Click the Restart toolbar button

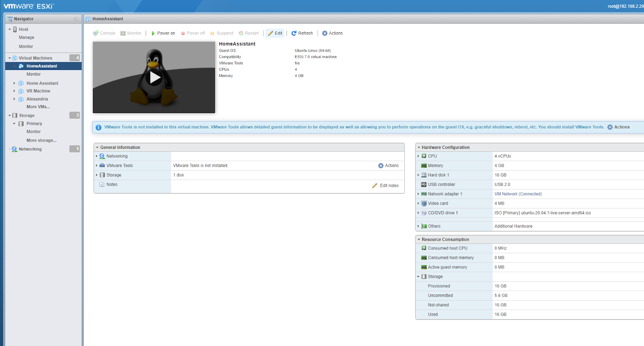tap(249, 33)
